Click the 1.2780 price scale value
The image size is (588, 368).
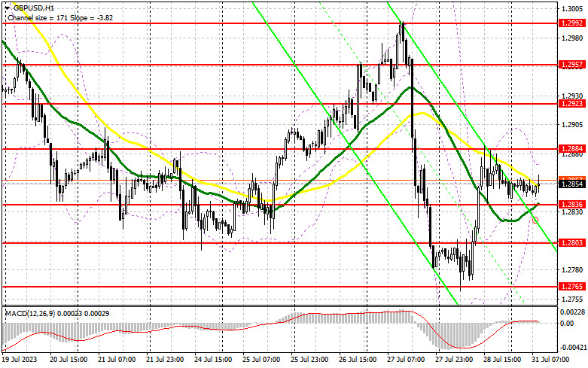571,270
